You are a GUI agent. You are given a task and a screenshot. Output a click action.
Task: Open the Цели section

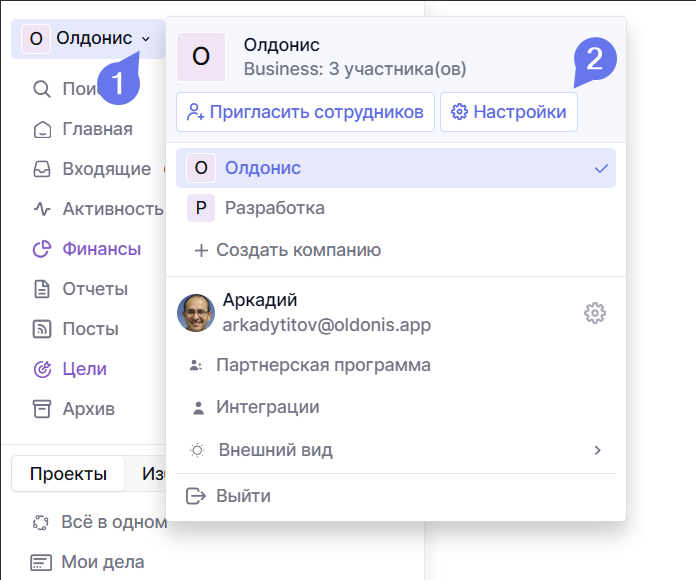83,369
